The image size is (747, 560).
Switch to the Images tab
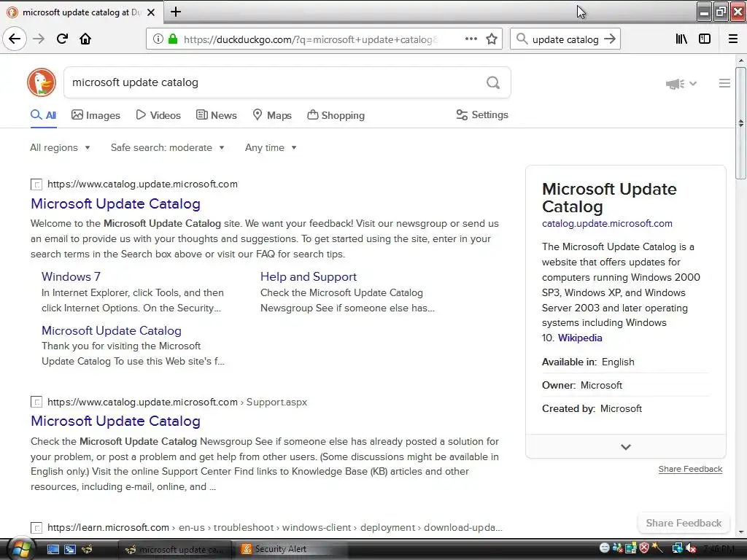[x=96, y=115]
